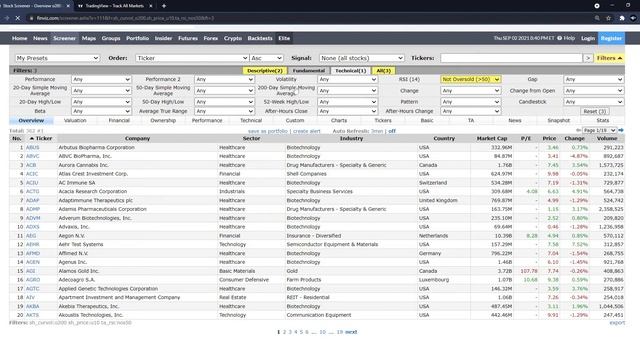Select the All(3) filter tab
The image size is (640, 360).
coord(383,71)
